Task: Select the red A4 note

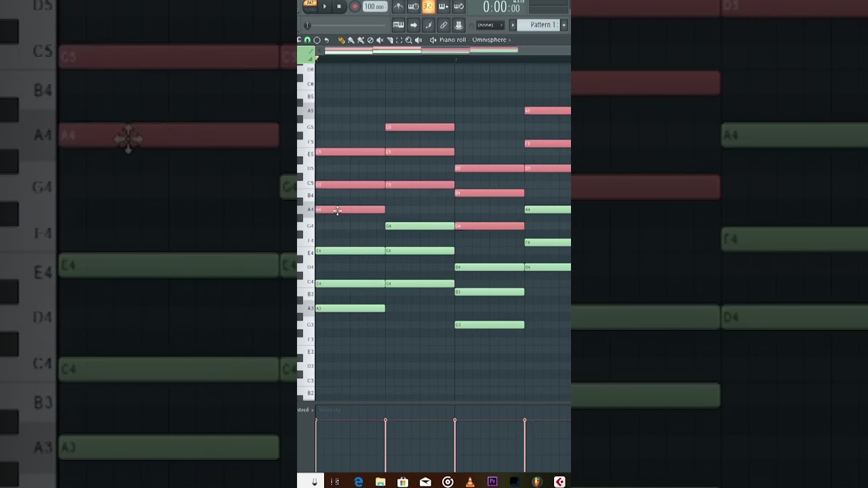Action: 350,209
